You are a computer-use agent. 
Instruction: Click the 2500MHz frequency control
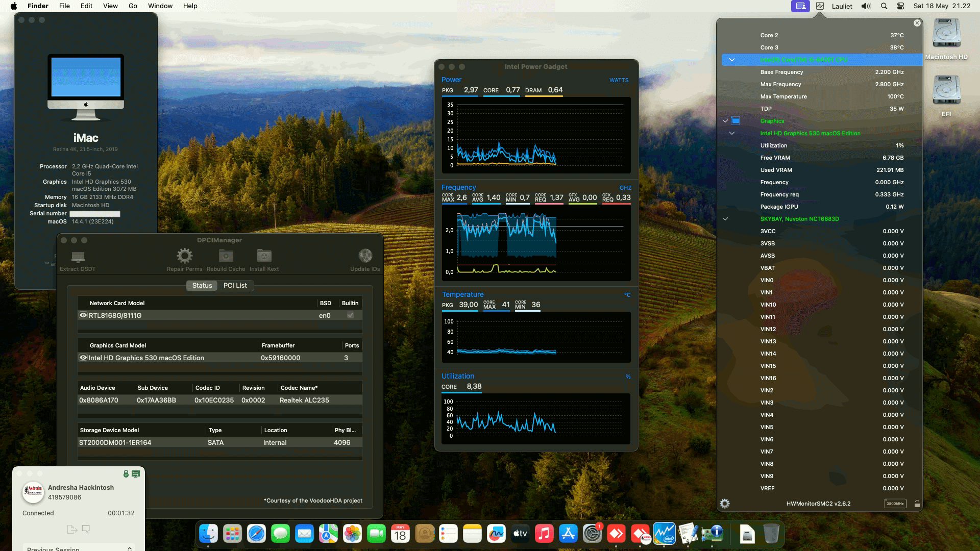(x=895, y=504)
